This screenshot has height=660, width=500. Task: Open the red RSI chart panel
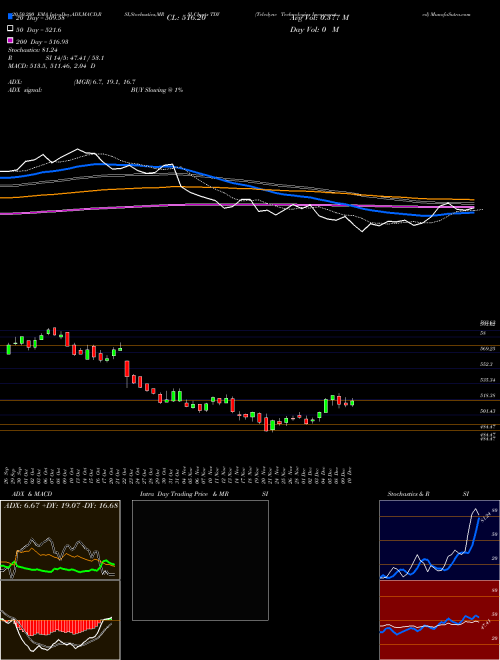(x=439, y=620)
